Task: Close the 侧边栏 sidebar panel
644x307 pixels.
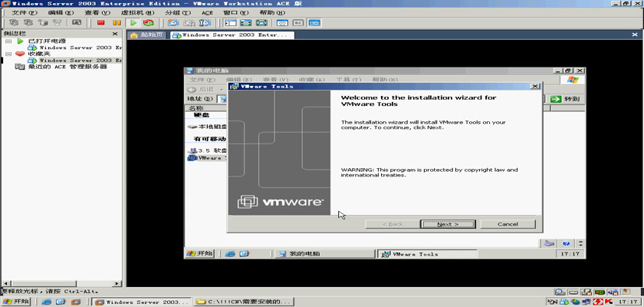Action: point(115,34)
